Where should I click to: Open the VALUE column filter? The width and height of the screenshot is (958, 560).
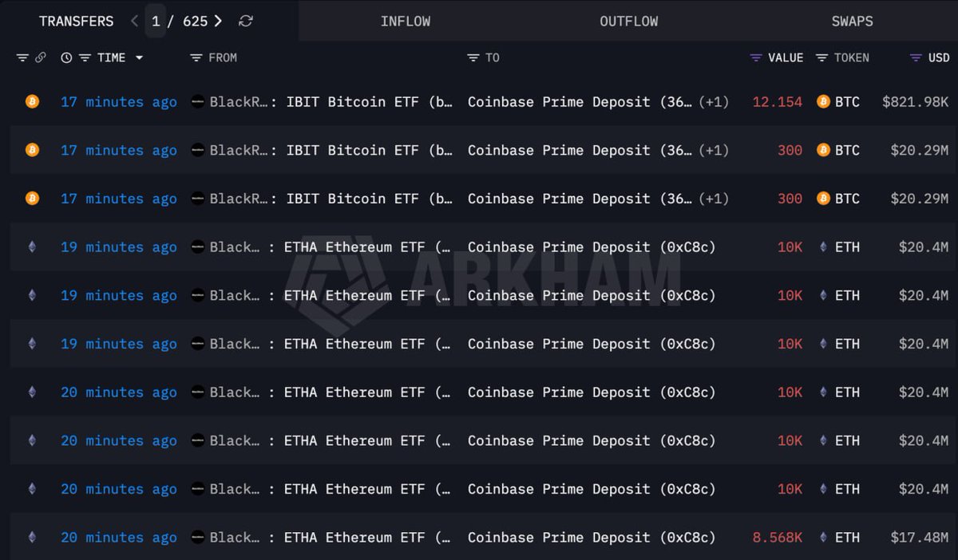coord(756,57)
